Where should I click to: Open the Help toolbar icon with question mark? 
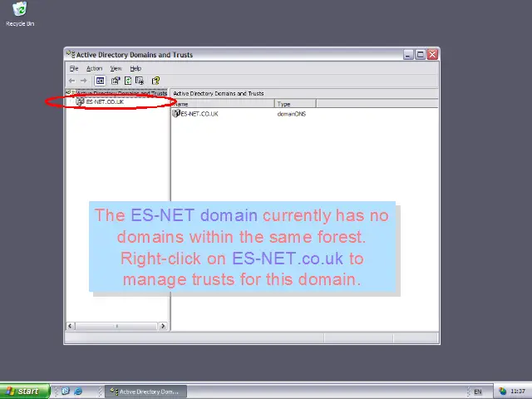pos(155,81)
